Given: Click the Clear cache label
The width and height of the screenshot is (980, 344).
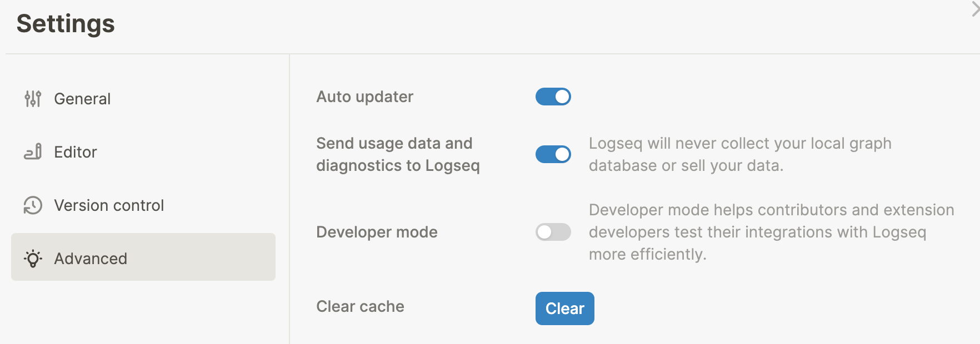Looking at the screenshot, I should click(359, 306).
